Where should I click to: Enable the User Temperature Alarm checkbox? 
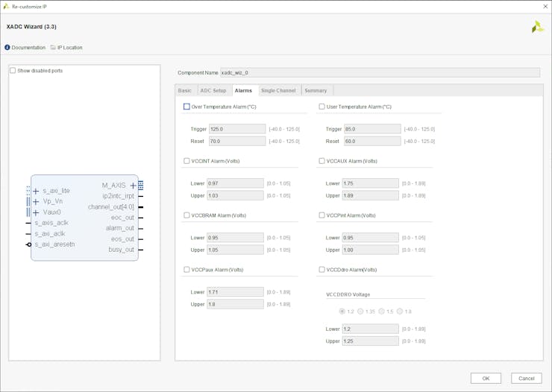pos(322,107)
